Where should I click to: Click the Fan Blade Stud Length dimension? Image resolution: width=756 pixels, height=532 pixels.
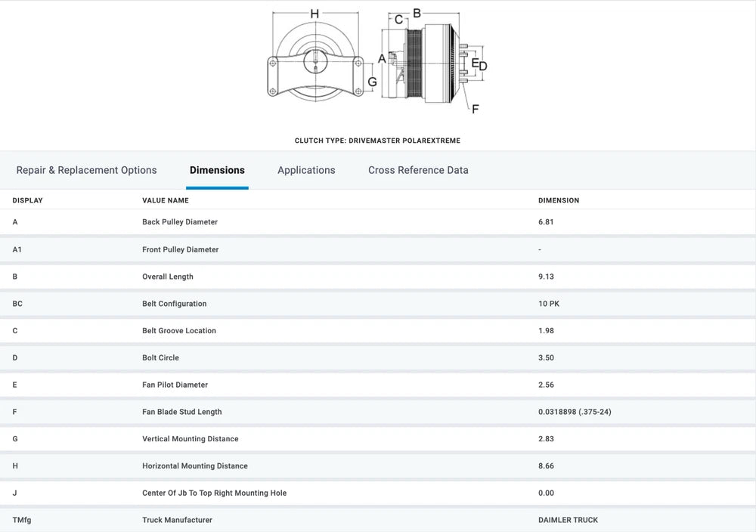point(575,412)
